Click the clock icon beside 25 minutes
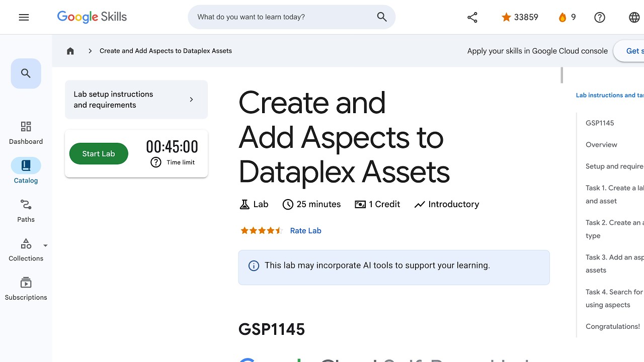This screenshot has height=362, width=644. 288,204
